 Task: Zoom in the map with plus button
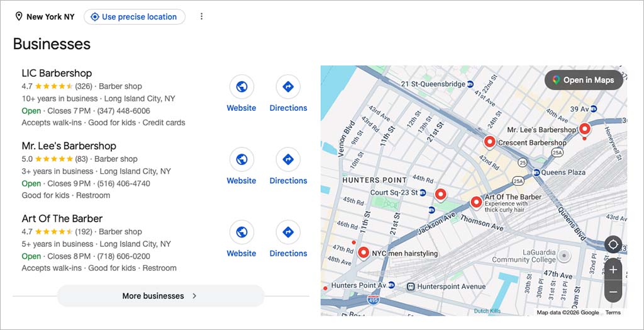pos(613,270)
